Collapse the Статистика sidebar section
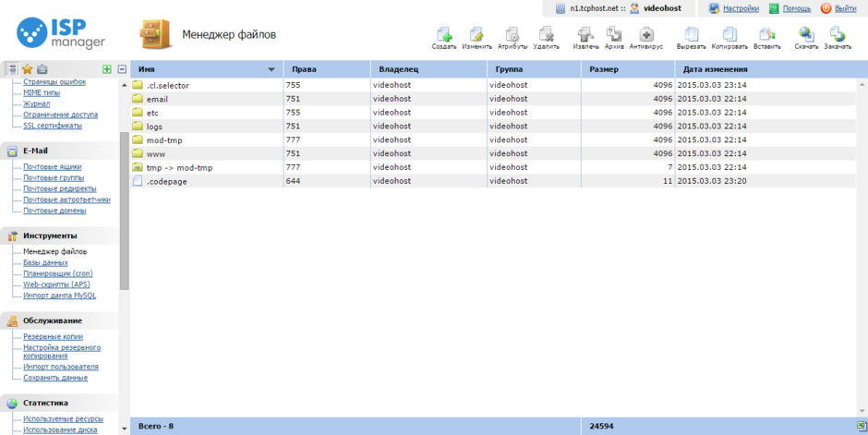 pyautogui.click(x=59, y=403)
